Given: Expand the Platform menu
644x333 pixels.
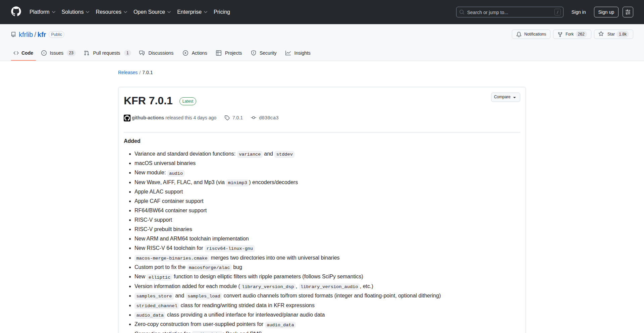Looking at the screenshot, I should coord(42,12).
